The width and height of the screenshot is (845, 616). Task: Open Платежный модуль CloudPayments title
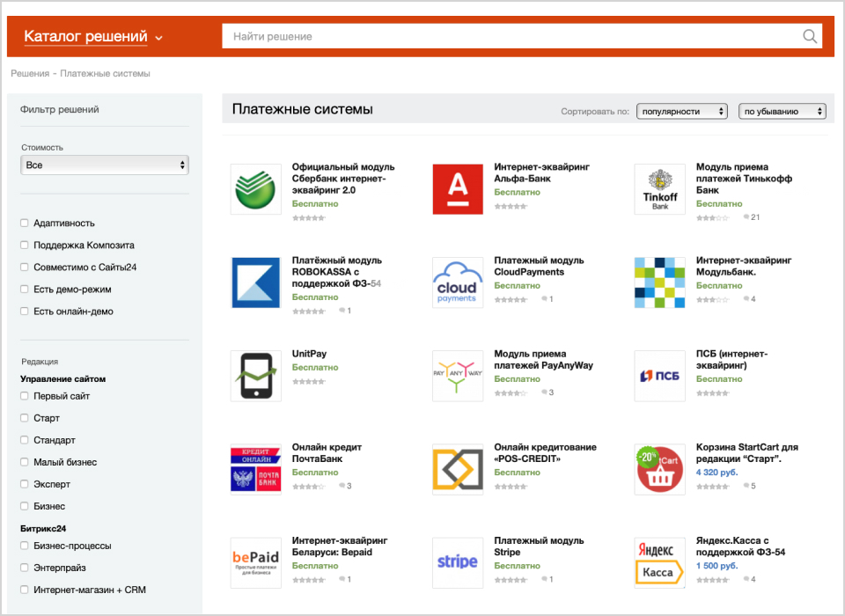539,266
